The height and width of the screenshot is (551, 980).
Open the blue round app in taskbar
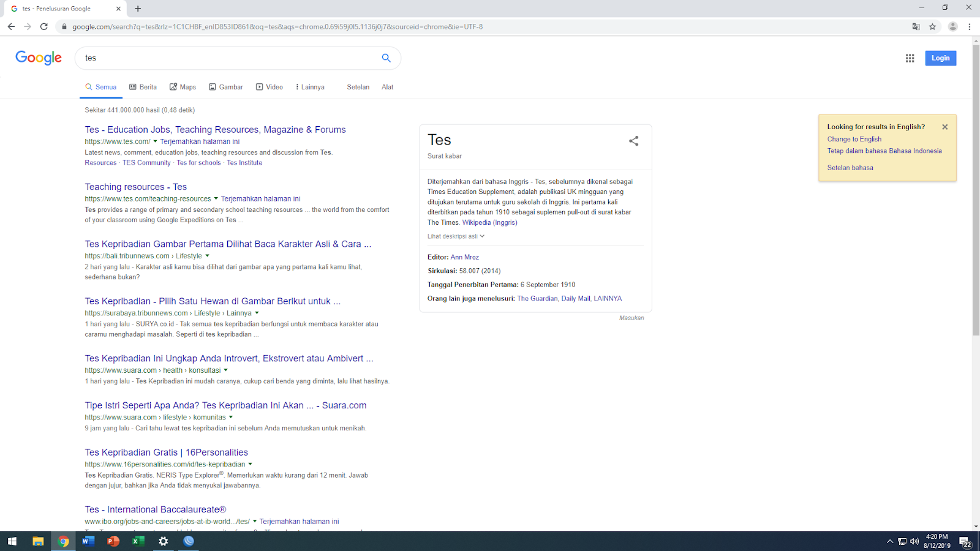click(x=189, y=541)
